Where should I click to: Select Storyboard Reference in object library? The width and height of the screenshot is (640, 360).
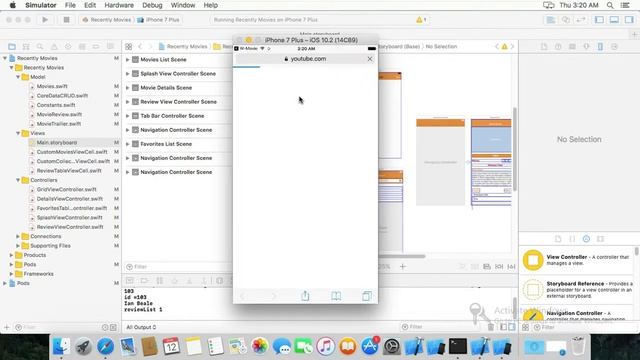(x=577, y=289)
